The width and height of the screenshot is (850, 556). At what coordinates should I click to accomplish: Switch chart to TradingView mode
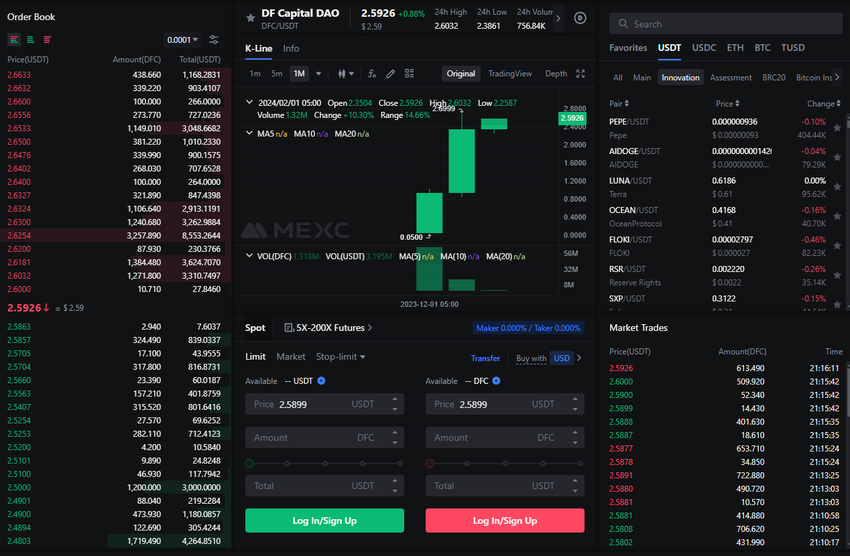tap(510, 74)
